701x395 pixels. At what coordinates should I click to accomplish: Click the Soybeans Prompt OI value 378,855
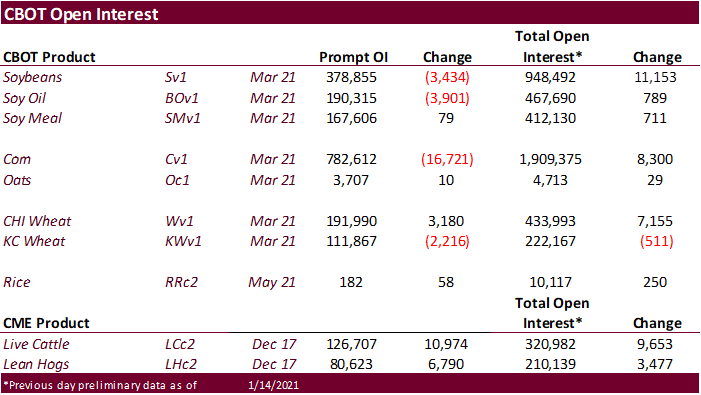click(351, 77)
